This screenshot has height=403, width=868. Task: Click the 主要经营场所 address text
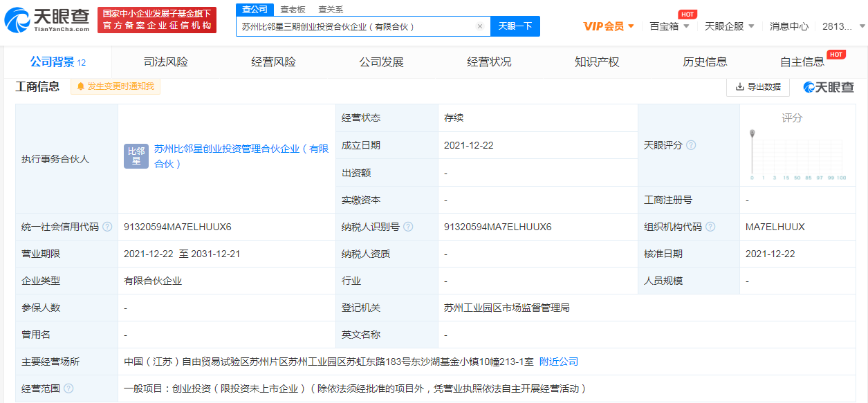[329, 362]
